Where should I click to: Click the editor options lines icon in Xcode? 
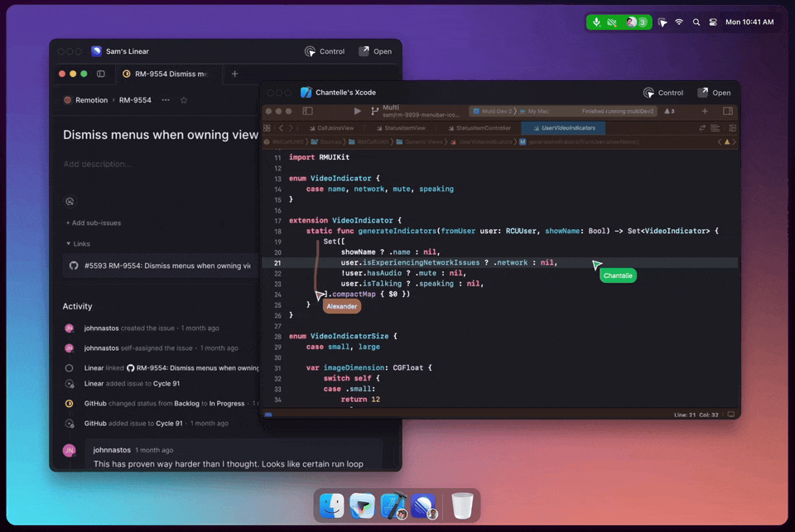(x=715, y=128)
